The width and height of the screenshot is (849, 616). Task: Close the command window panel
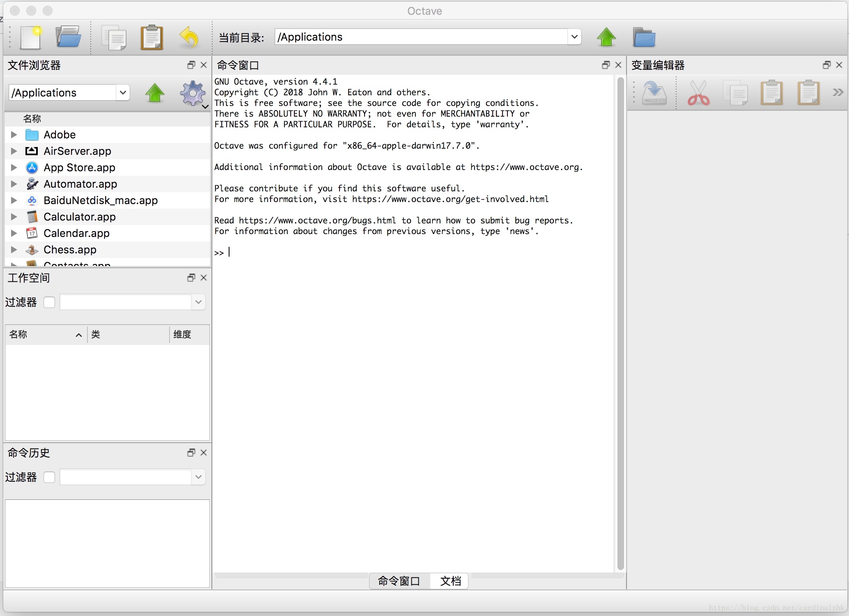(618, 65)
